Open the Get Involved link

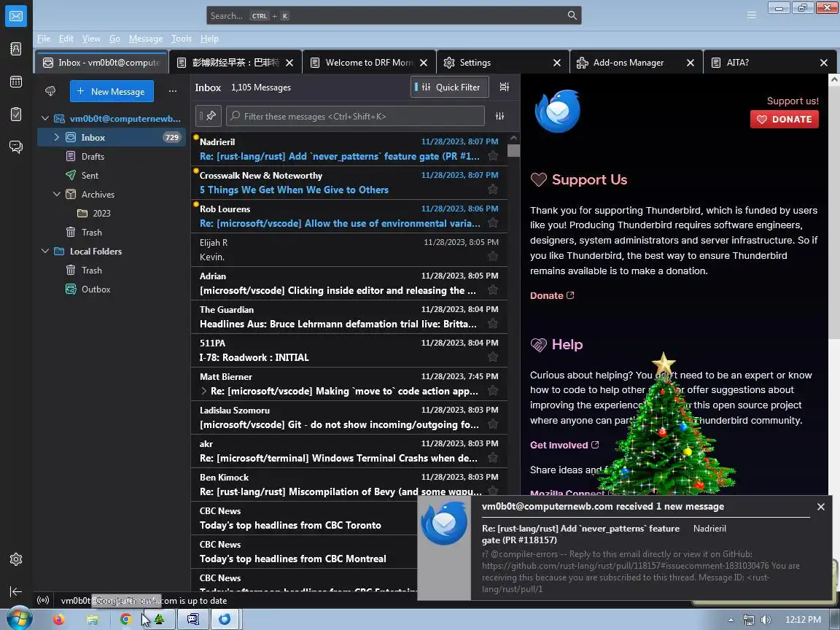coord(564,445)
